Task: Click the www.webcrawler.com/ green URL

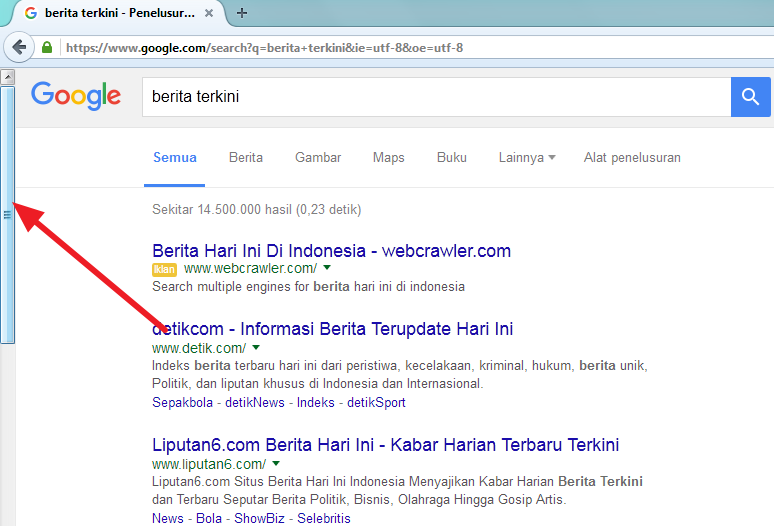Action: pos(250,268)
